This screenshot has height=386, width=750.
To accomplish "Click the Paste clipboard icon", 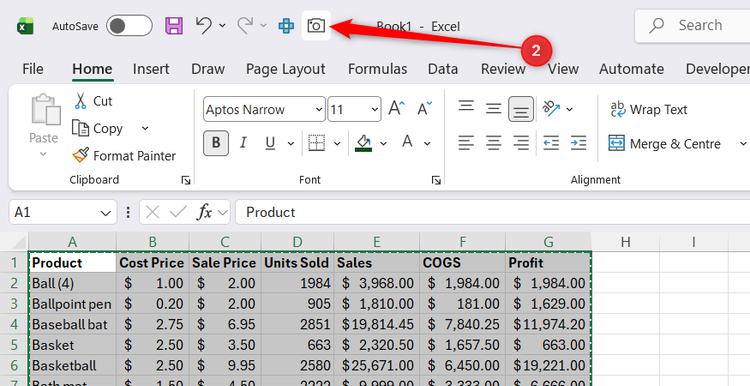I will (x=45, y=110).
